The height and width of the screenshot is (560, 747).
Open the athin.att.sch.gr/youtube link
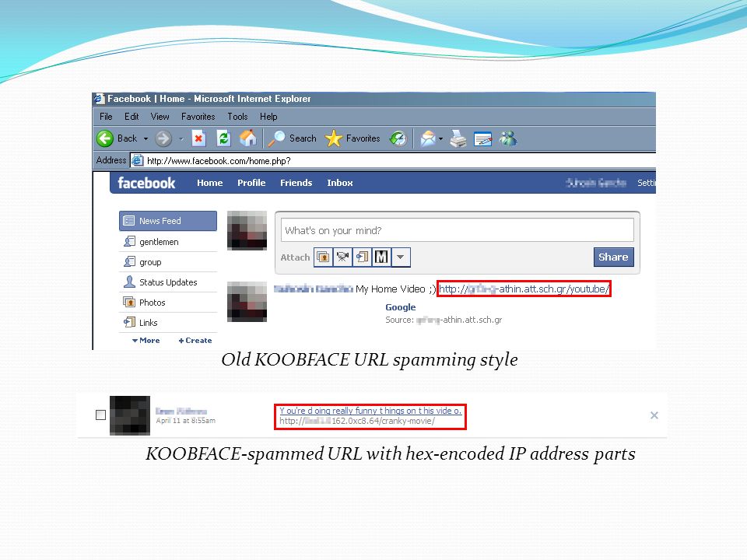[524, 289]
